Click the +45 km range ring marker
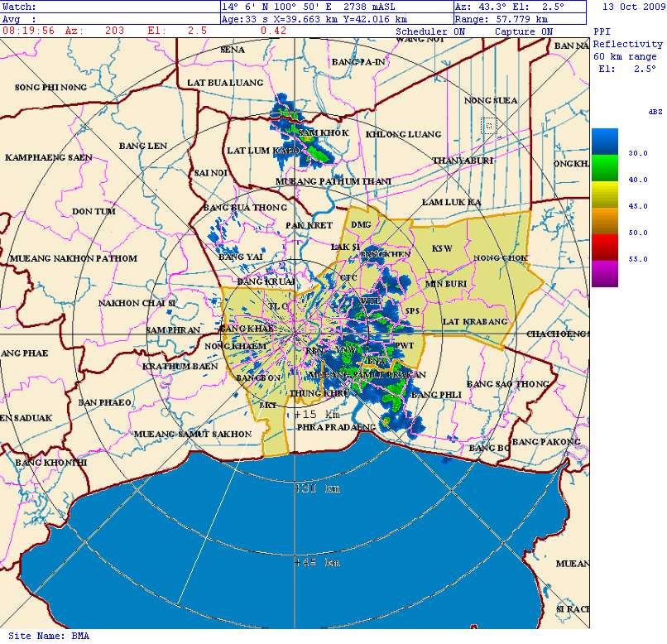Viewport: 667px width, 644px height. point(318,563)
